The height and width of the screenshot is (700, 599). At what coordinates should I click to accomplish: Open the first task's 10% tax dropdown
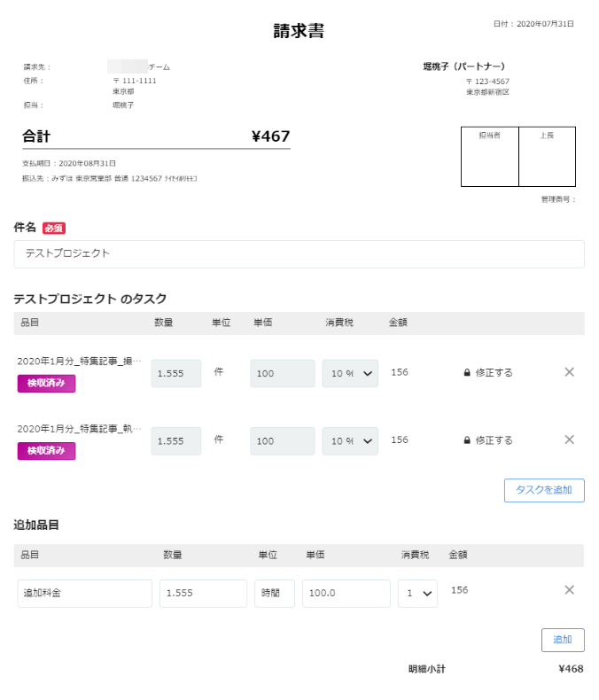pos(350,373)
